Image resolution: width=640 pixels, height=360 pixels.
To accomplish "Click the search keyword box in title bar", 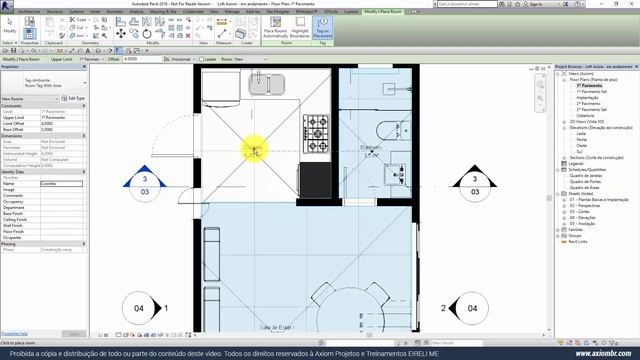I will (467, 4).
